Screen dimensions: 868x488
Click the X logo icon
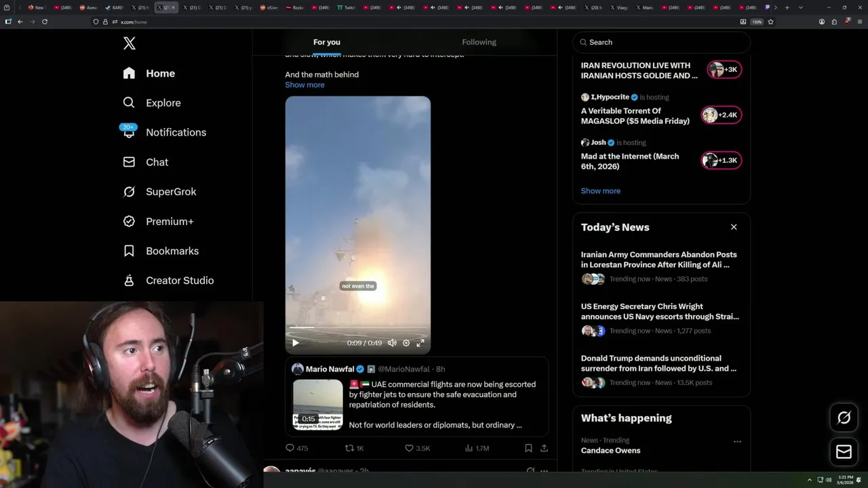tap(130, 43)
